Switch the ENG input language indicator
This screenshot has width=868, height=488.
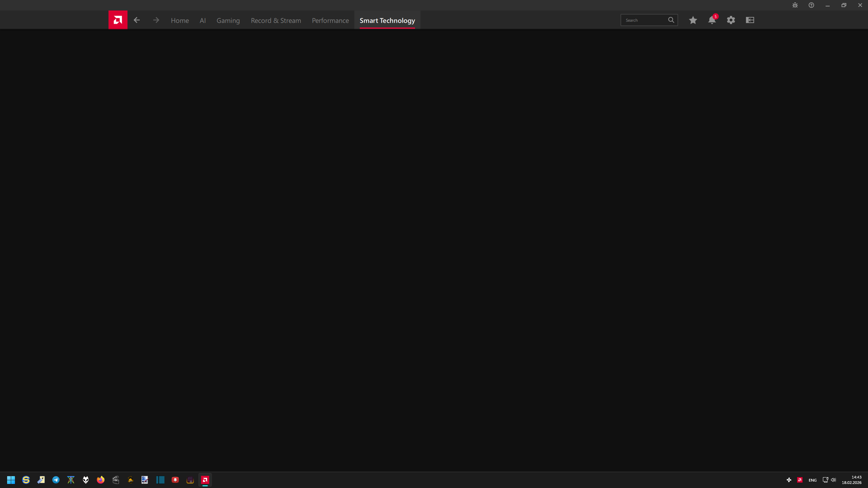pyautogui.click(x=812, y=480)
